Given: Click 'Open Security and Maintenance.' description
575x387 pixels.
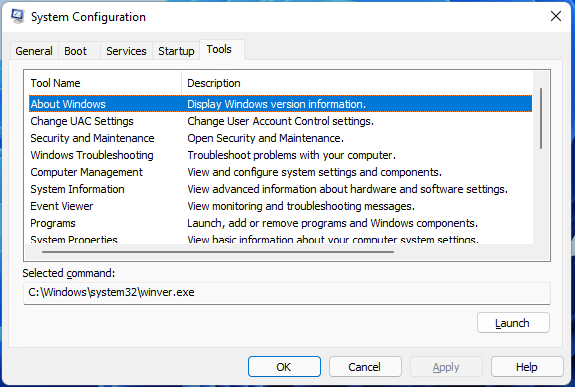Looking at the screenshot, I should 265,138.
